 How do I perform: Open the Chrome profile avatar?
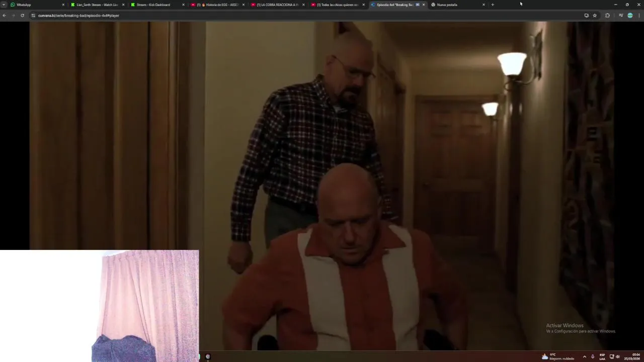[x=630, y=16]
